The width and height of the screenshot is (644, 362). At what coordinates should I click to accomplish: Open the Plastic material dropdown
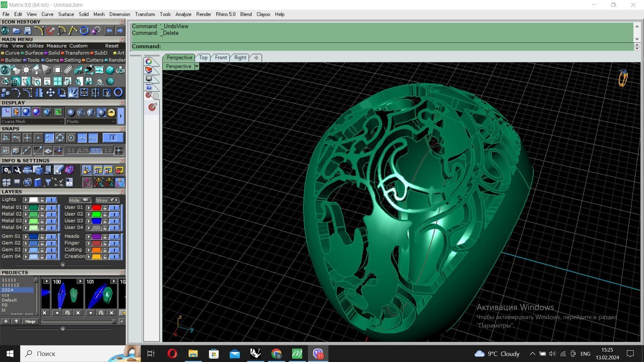[x=91, y=121]
